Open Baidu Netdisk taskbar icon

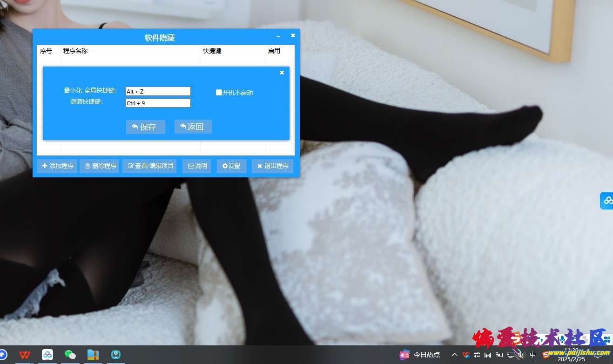coord(47,355)
